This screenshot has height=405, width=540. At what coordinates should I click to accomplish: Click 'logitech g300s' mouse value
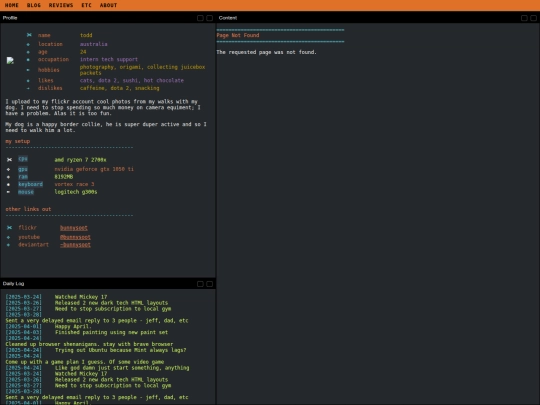pyautogui.click(x=76, y=192)
